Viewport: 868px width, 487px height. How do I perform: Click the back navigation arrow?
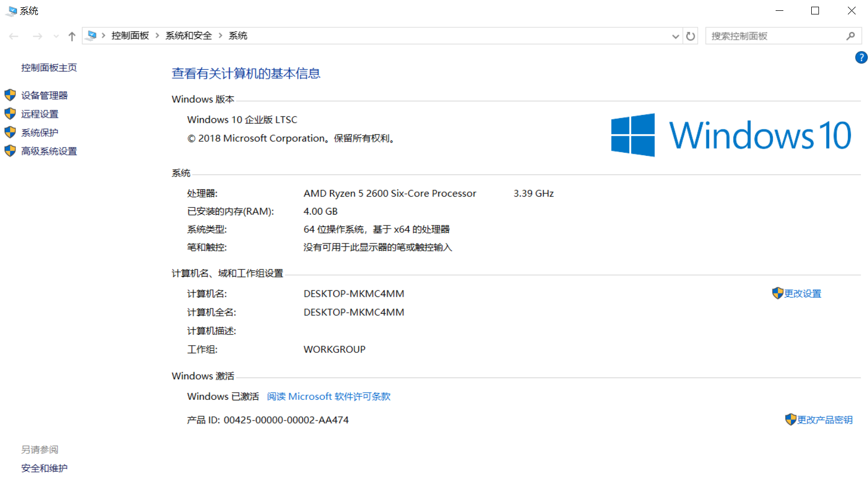[13, 36]
